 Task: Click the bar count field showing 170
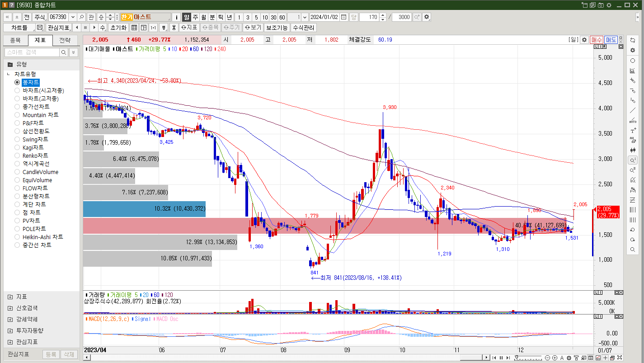(370, 17)
